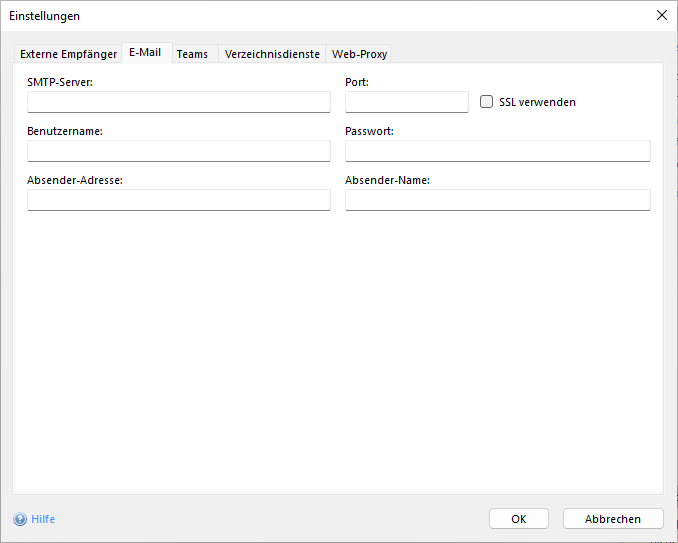Image resolution: width=678 pixels, height=543 pixels.
Task: Click the Absender-Name label text
Action: [x=387, y=180]
